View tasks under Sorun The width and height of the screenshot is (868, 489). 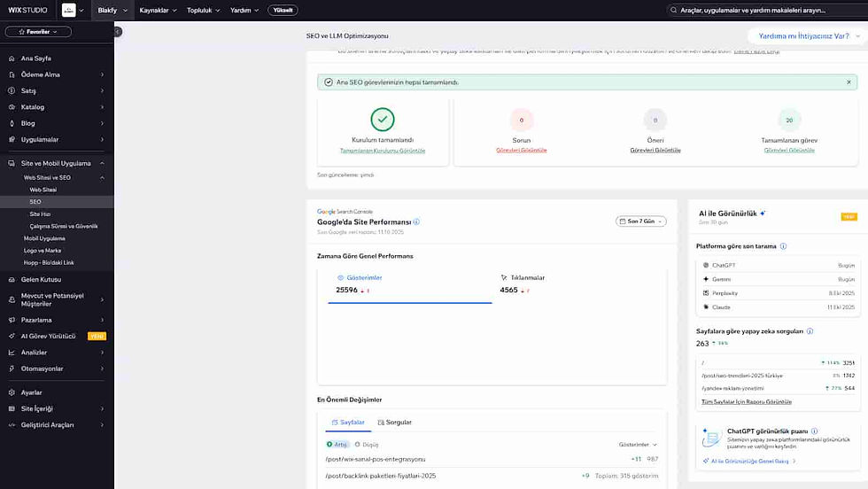click(x=522, y=150)
